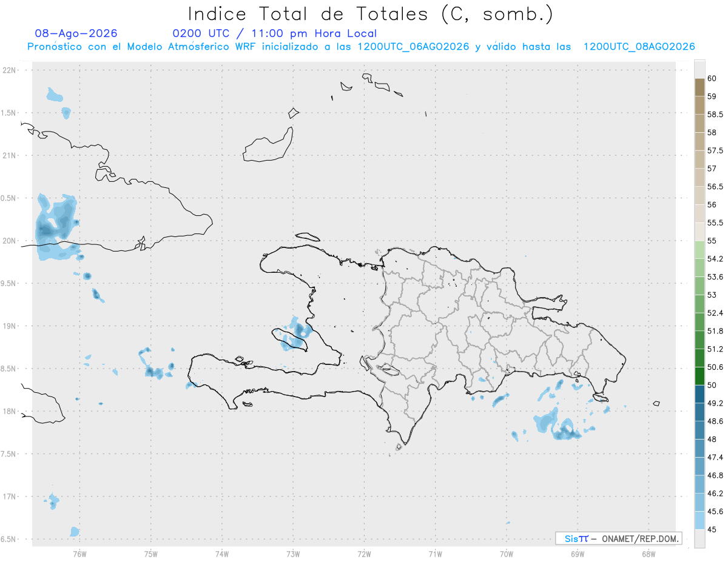Select the dark blue swatch between 49.2 and 50
Screen dimensions: 728x562
pyautogui.click(x=699, y=394)
